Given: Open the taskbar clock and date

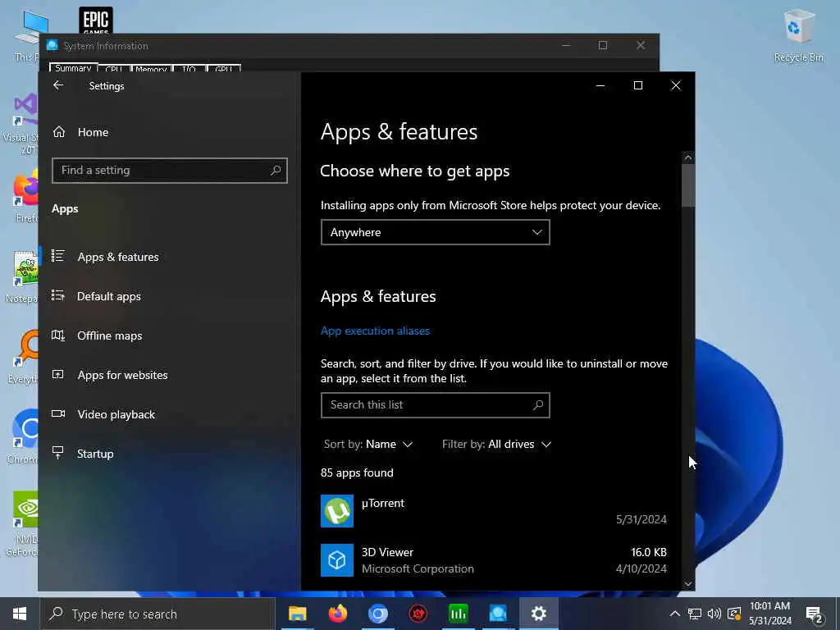Looking at the screenshot, I should click(x=770, y=614).
